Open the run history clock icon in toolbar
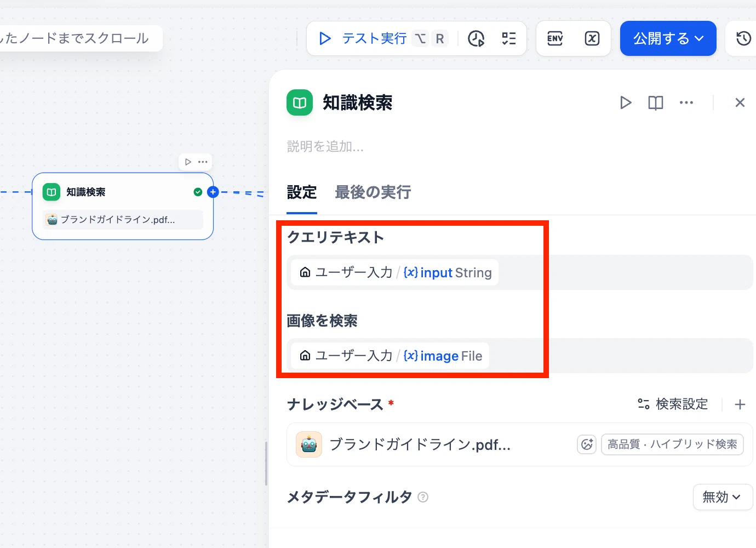756x548 pixels. click(476, 38)
